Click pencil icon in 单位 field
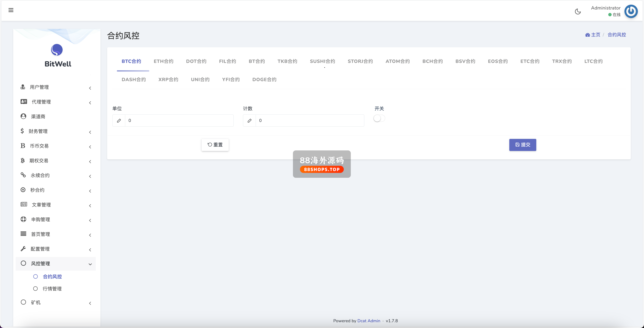This screenshot has width=644, height=328. [x=119, y=121]
